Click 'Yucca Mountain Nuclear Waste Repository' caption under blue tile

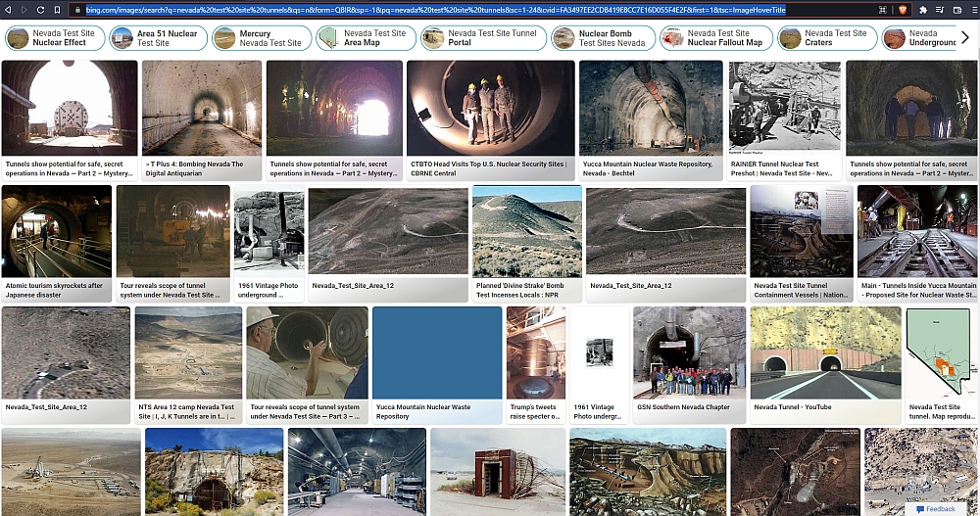[x=423, y=411]
